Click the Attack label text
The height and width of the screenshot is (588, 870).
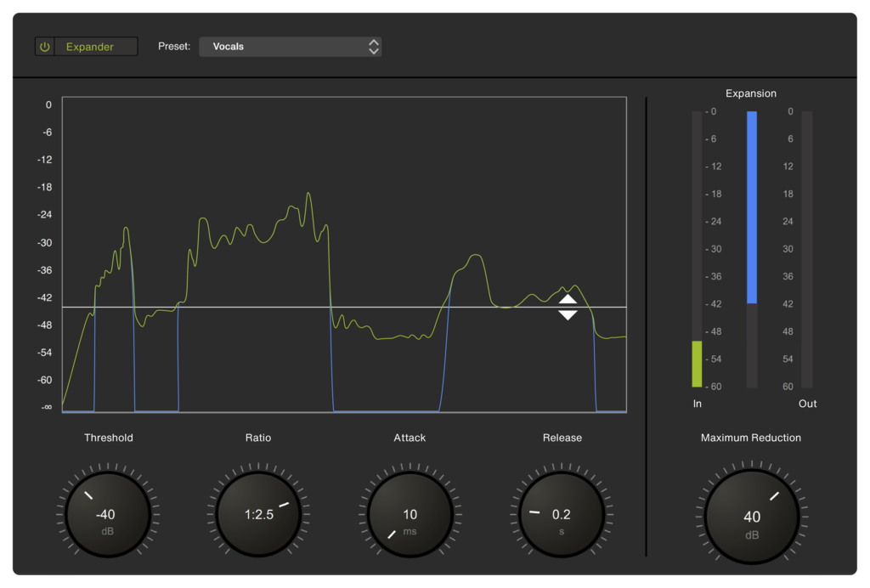410,438
